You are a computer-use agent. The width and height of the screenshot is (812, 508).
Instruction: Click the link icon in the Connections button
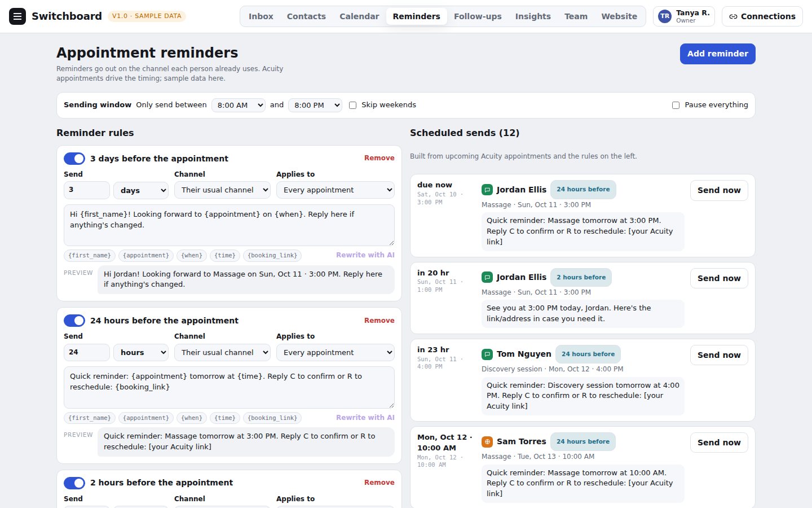733,16
